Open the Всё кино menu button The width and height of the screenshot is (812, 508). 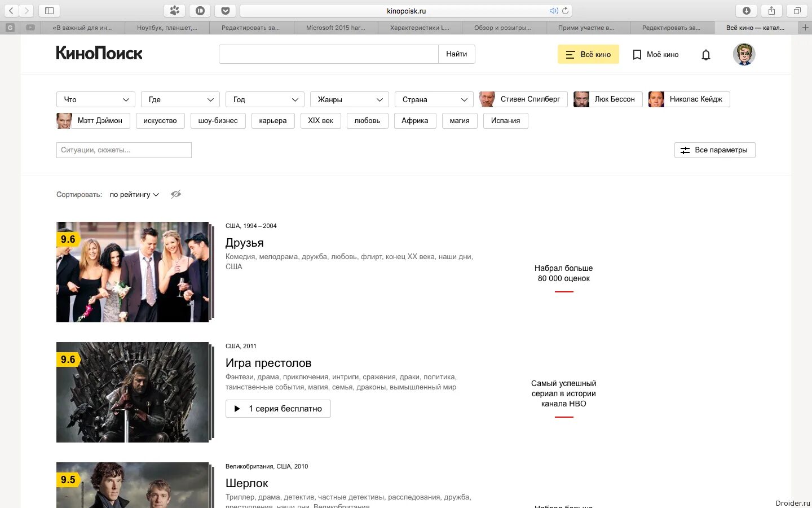click(x=588, y=54)
